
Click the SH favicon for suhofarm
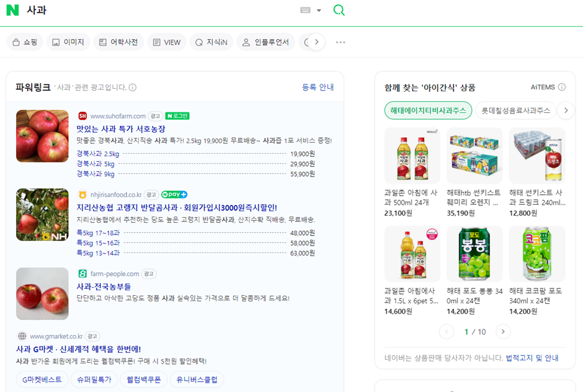click(x=82, y=116)
